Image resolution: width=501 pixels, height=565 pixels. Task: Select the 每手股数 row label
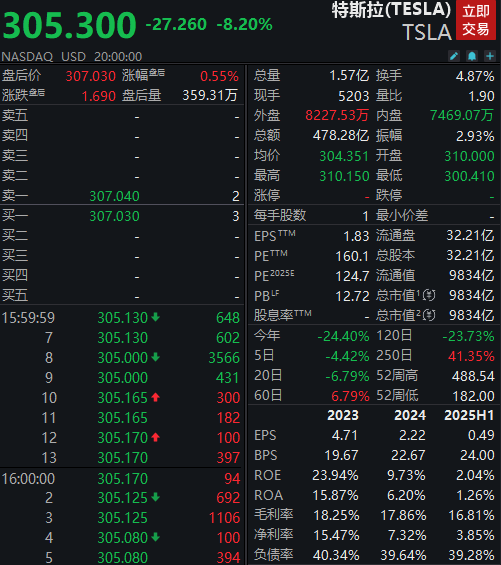coord(280,215)
